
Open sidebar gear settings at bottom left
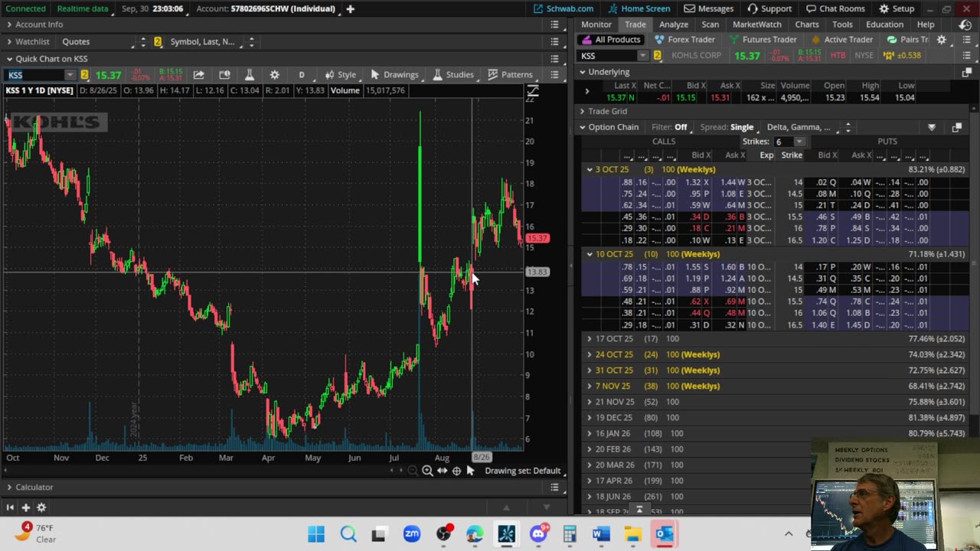(x=41, y=507)
